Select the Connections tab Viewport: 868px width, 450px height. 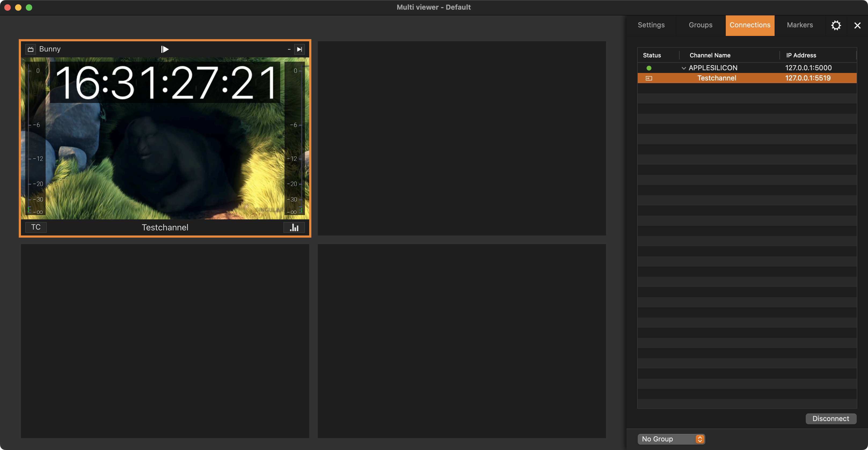coord(750,25)
